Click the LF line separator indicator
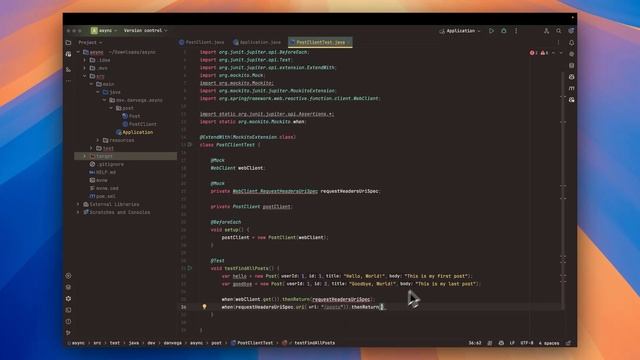 512,343
